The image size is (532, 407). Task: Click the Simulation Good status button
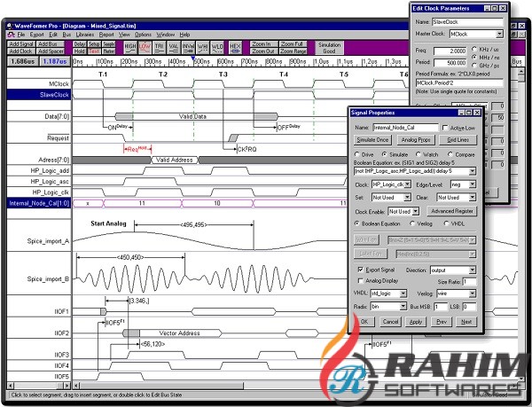[330, 48]
